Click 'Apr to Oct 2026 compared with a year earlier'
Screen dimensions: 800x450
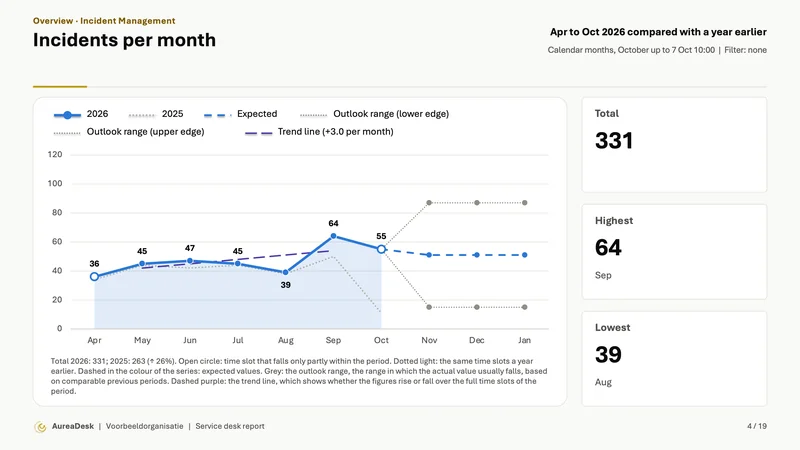[x=658, y=32]
